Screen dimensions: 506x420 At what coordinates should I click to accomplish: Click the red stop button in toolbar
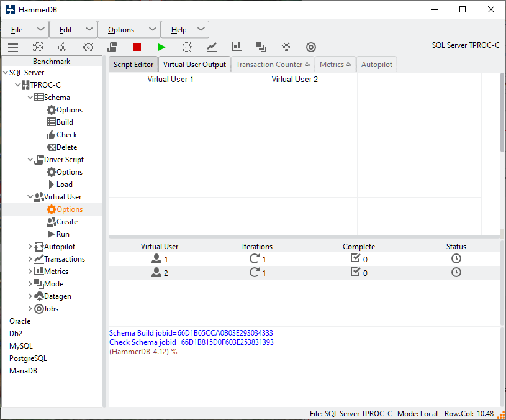[137, 47]
